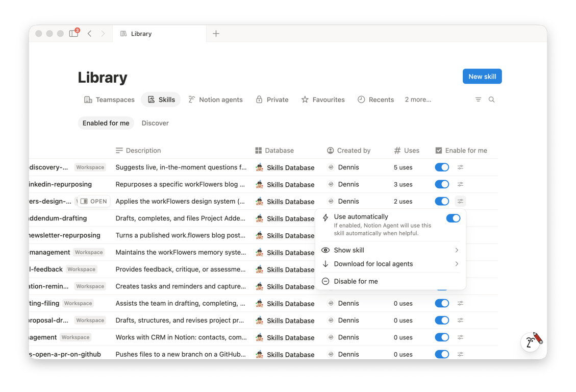The image size is (576, 392).
Task: Click description 'Works with CRM in Notion'
Action: click(x=181, y=337)
